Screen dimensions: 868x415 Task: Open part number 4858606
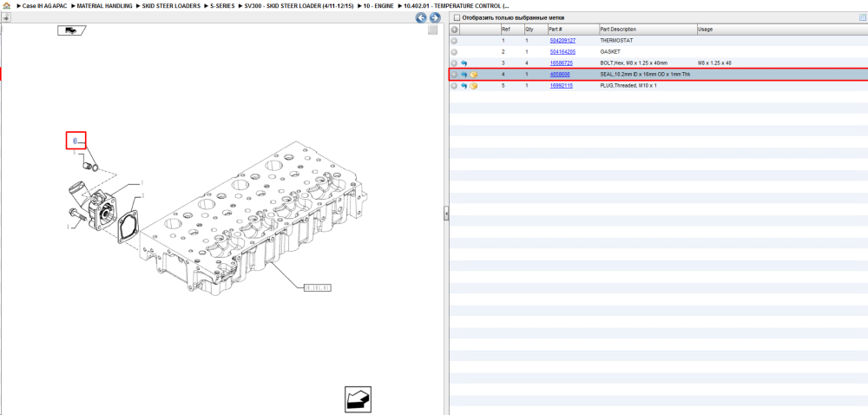pos(560,74)
